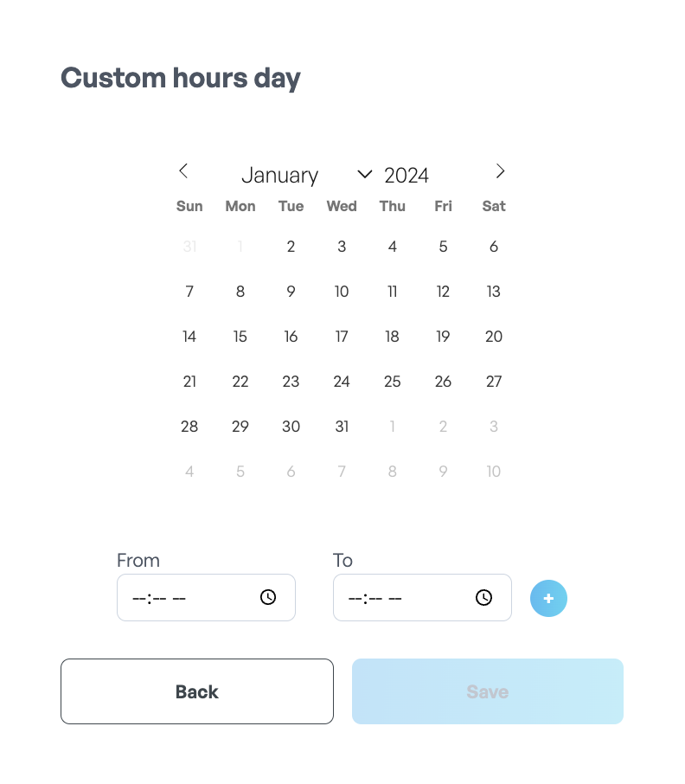The height and width of the screenshot is (784, 685).
Task: Open the To time picker clock icon
Action: pos(483,597)
